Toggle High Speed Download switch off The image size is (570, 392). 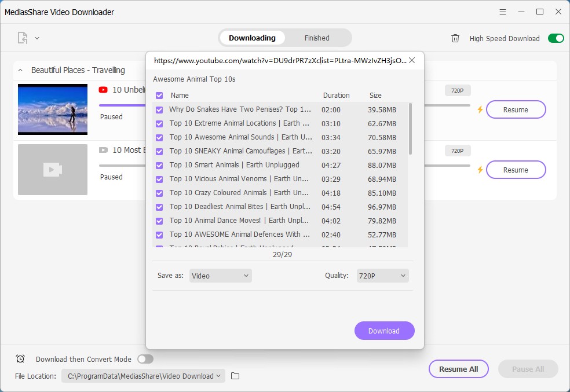[556, 38]
